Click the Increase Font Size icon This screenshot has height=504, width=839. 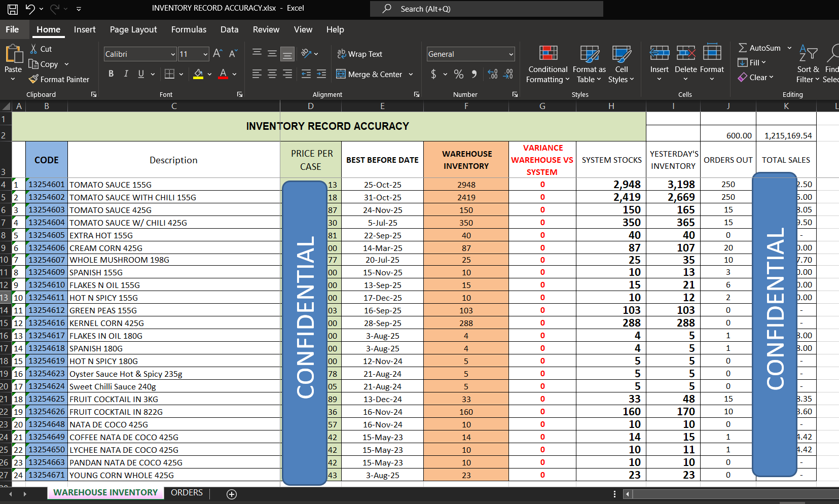pyautogui.click(x=217, y=54)
